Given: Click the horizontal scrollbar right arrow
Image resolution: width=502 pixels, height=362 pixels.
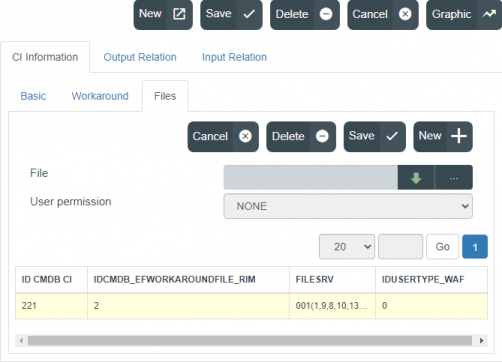Looking at the screenshot, I should (481, 341).
